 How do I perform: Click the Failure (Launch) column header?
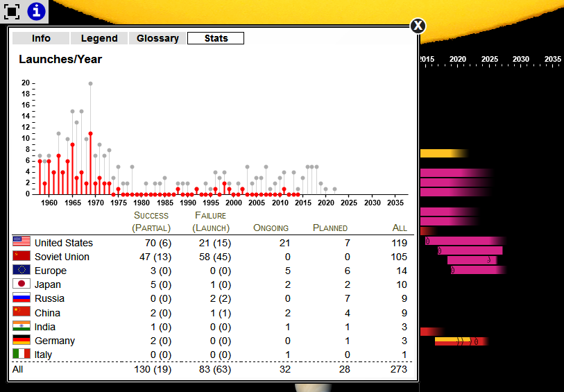click(211, 221)
